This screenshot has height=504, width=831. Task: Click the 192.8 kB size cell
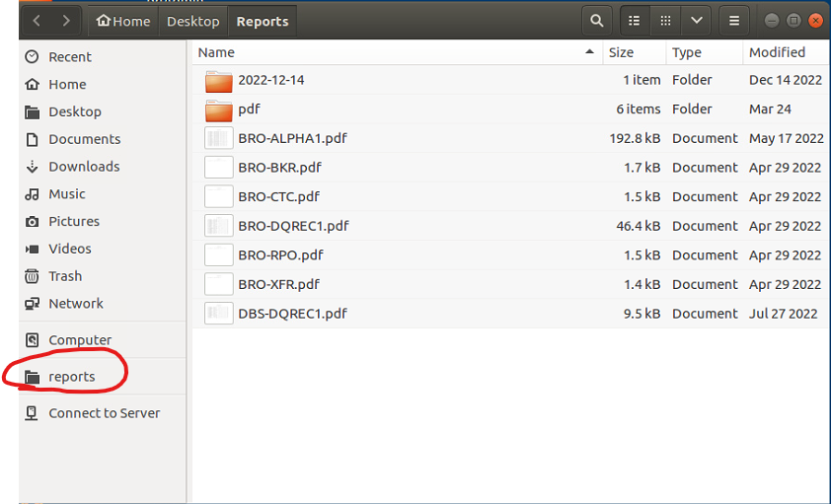(635, 139)
